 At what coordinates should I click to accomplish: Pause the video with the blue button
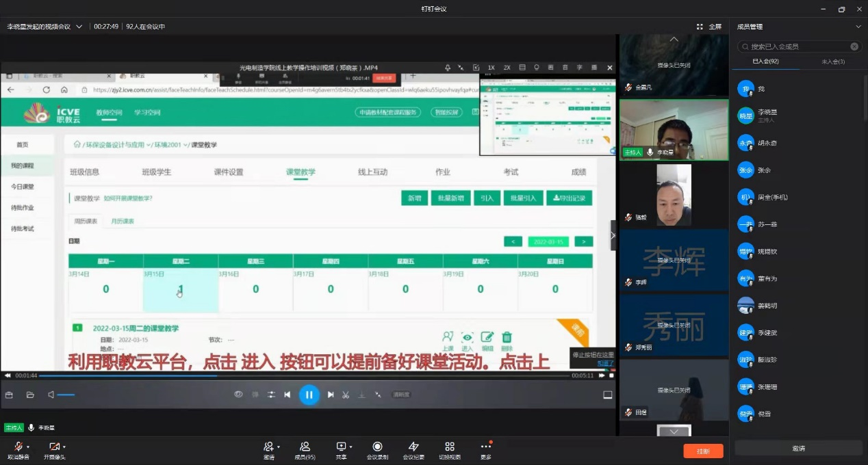coord(309,395)
